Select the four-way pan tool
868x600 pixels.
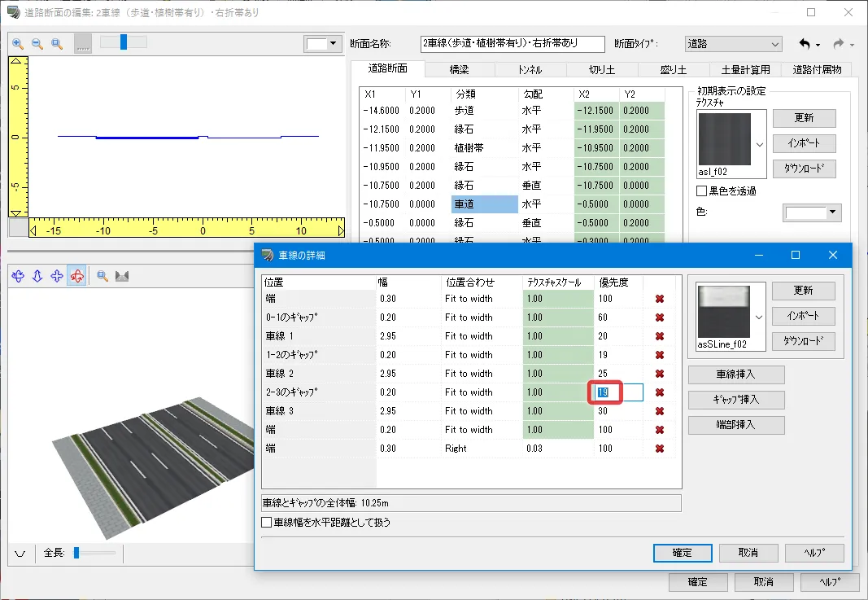pyautogui.click(x=57, y=277)
